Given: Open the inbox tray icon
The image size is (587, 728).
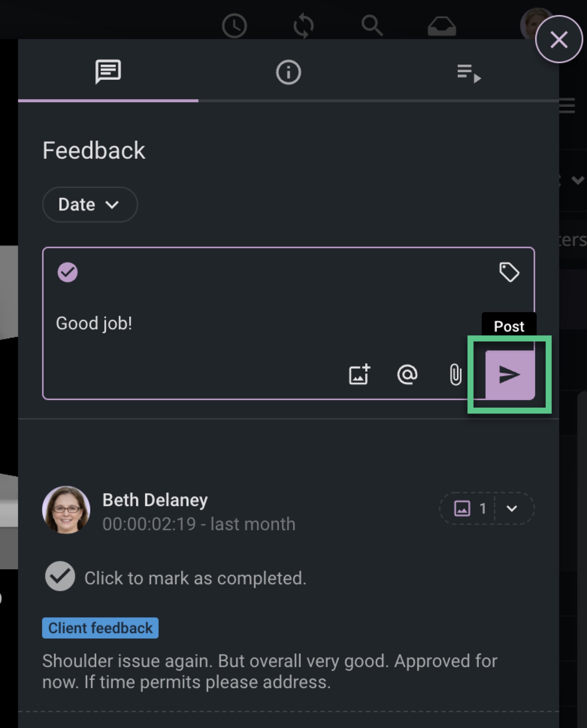Looking at the screenshot, I should click(442, 26).
